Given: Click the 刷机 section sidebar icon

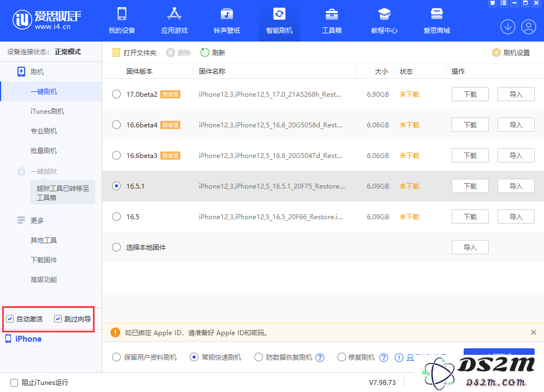Looking at the screenshot, I should coord(21,72).
